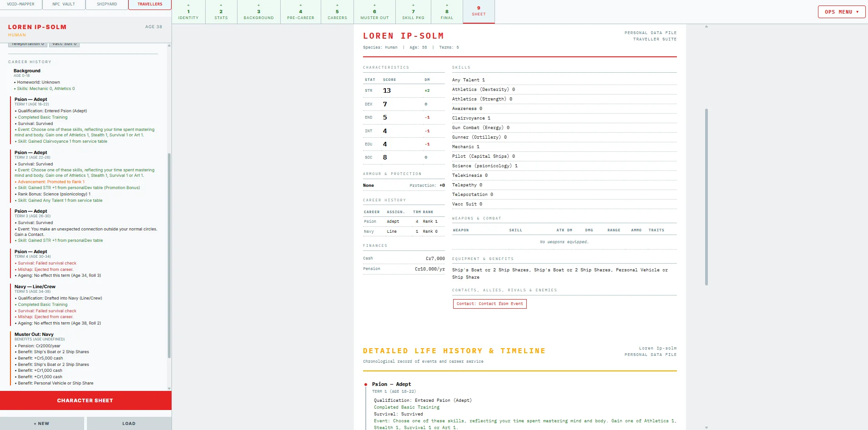Go to step 5 Careers
This screenshot has width=868, height=430.
pos(338,12)
